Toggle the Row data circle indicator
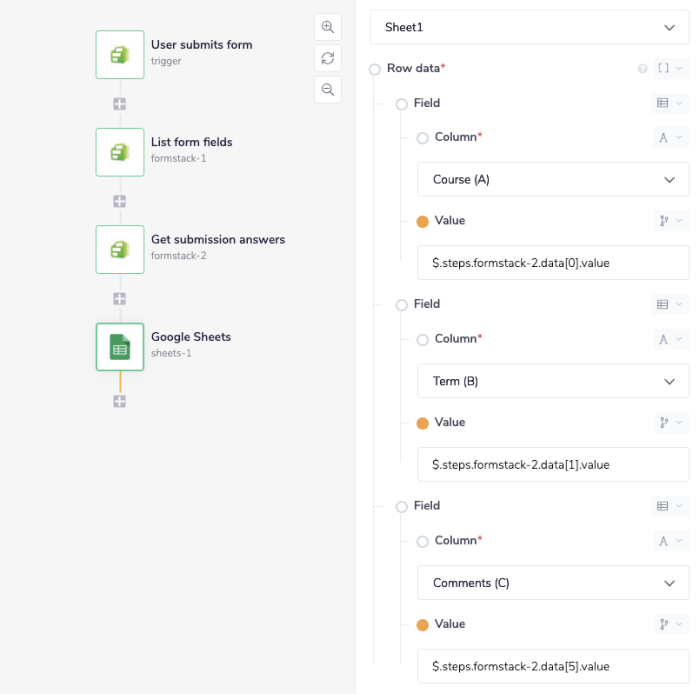The width and height of the screenshot is (700, 694). click(375, 69)
